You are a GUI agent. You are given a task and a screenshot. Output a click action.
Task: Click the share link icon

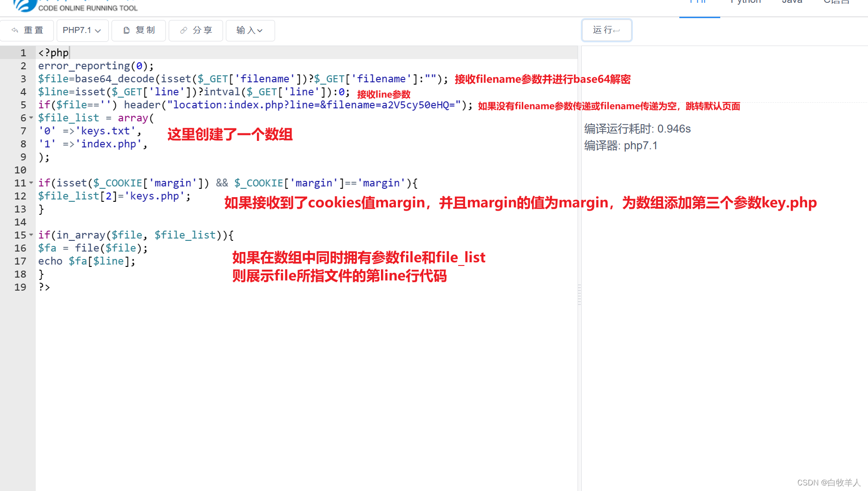click(x=184, y=30)
